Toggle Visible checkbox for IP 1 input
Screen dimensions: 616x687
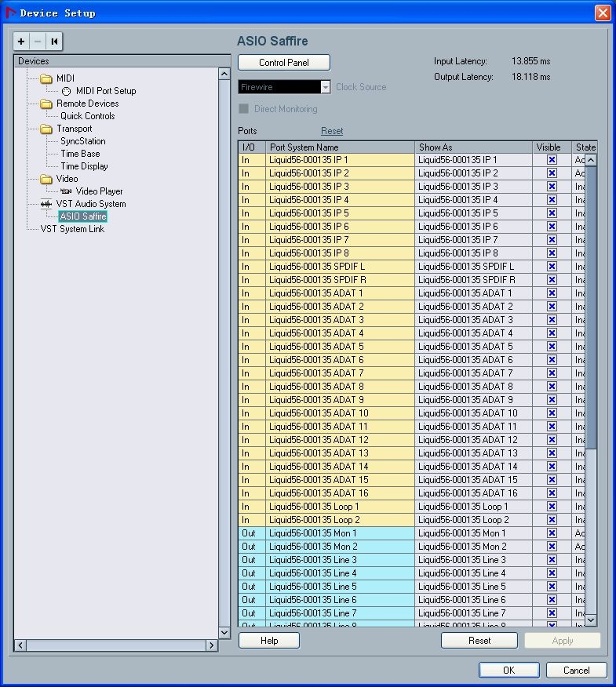point(552,160)
